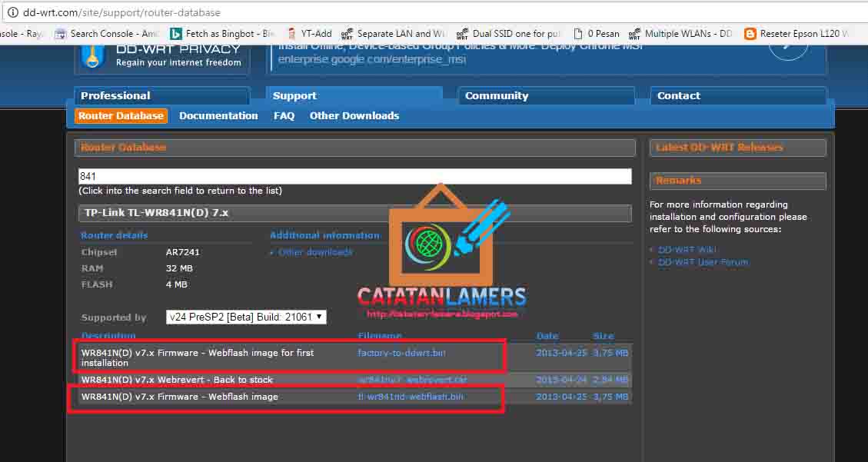Open the Support tab

point(354,96)
